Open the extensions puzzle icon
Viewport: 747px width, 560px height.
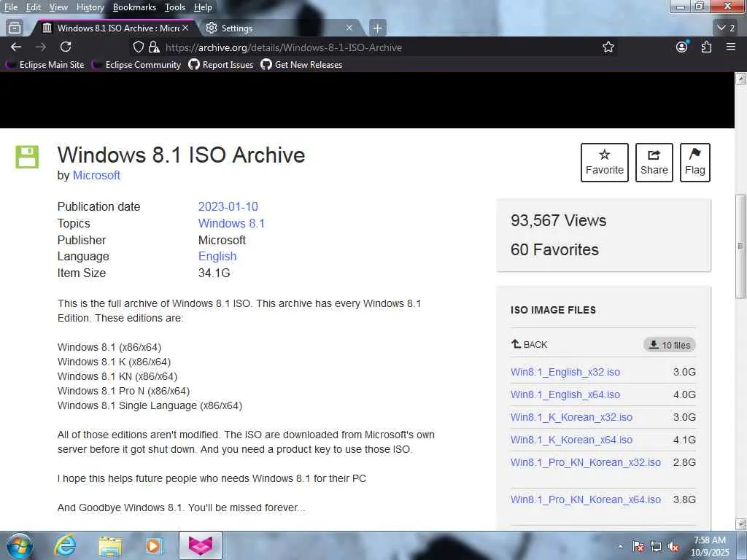coord(706,47)
